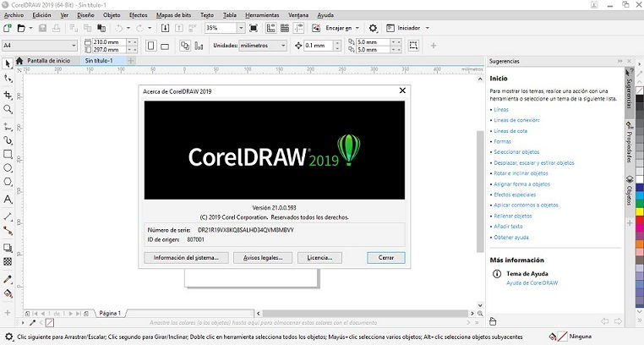This screenshot has height=345, width=644.
Task: Click the Licencia button
Action: [x=319, y=258]
